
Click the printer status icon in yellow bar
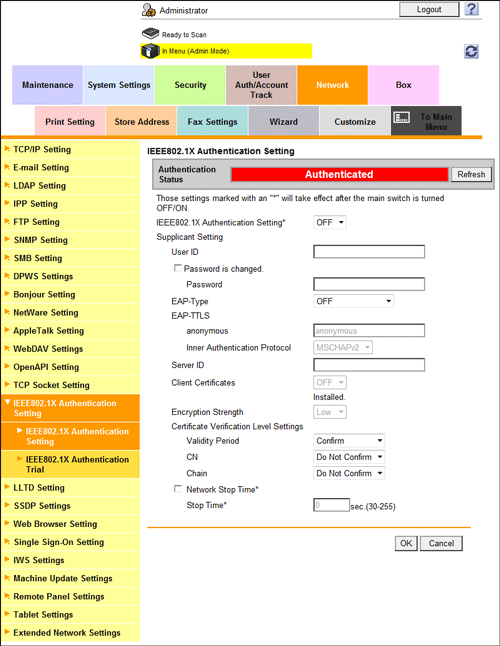click(150, 51)
